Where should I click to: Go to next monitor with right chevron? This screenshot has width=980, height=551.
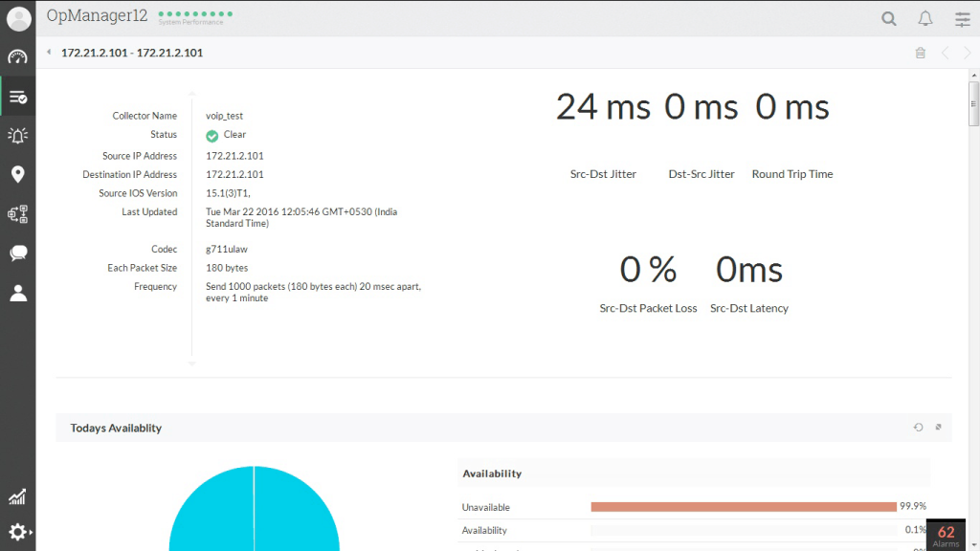pos(968,54)
